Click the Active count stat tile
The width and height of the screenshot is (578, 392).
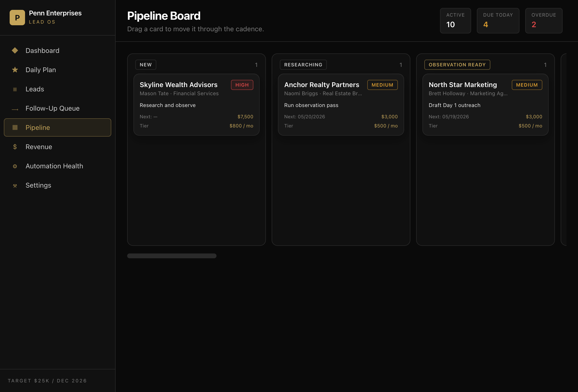(455, 21)
